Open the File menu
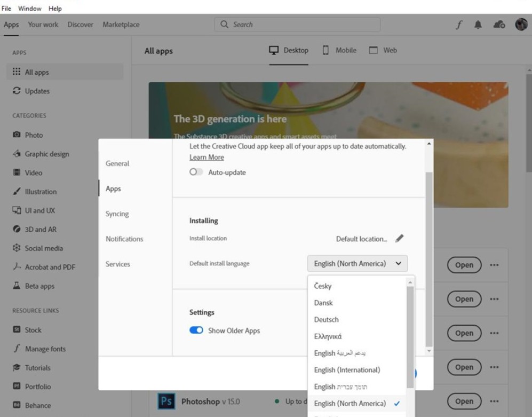The height and width of the screenshot is (417, 532). 6,9
